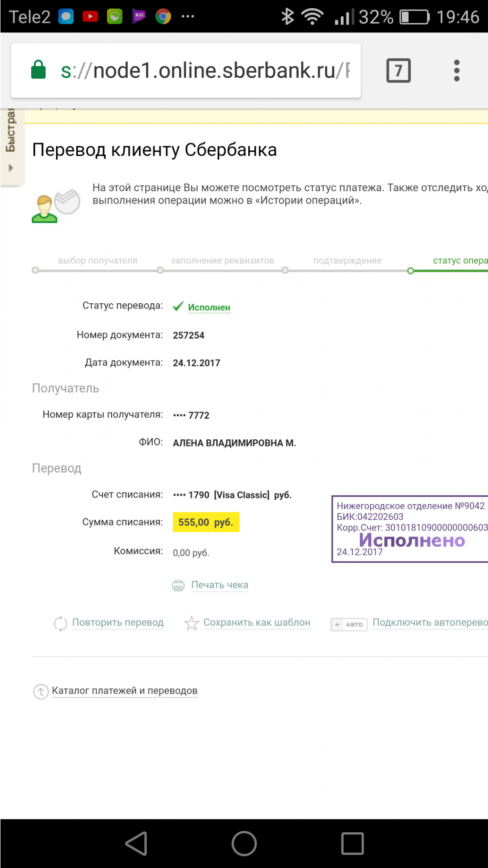Click the green checkmark status icon

pyautogui.click(x=178, y=307)
